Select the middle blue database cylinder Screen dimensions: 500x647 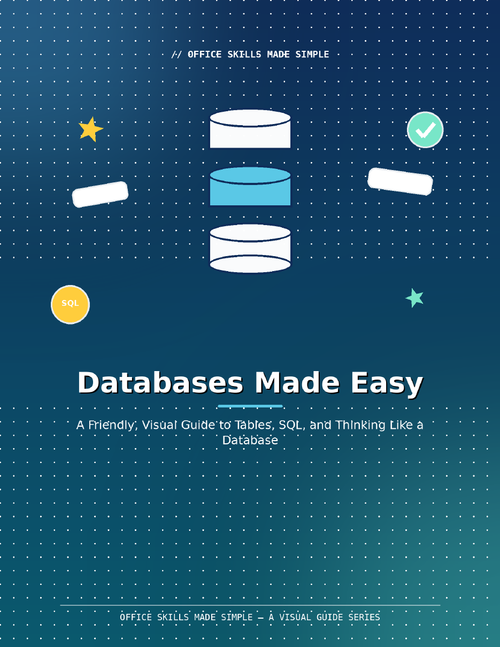tap(250, 186)
